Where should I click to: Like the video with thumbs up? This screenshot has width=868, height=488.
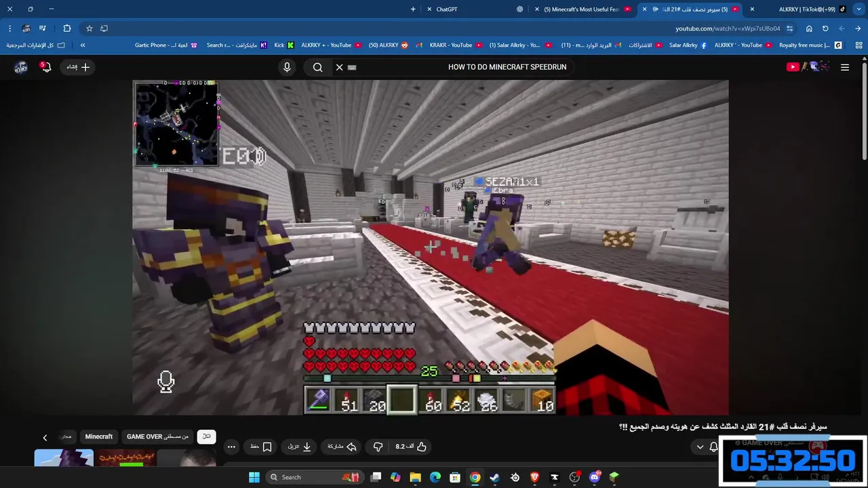coord(411,447)
